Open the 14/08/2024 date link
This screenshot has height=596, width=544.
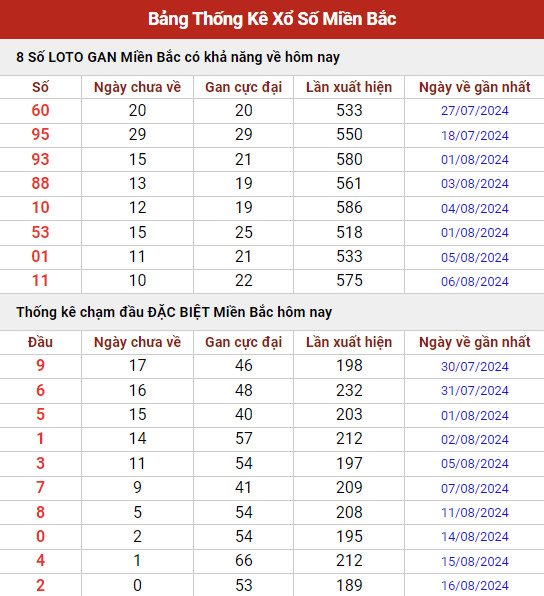(x=474, y=537)
